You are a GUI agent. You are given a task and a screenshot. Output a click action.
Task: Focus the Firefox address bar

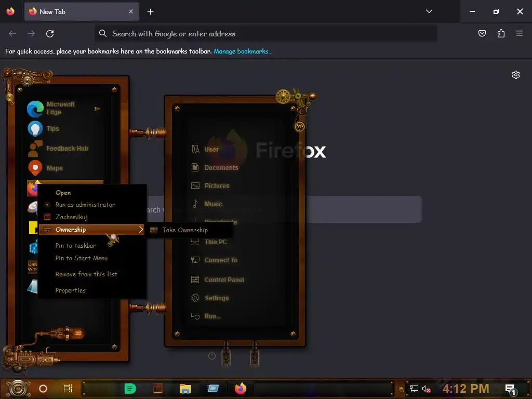click(x=266, y=34)
